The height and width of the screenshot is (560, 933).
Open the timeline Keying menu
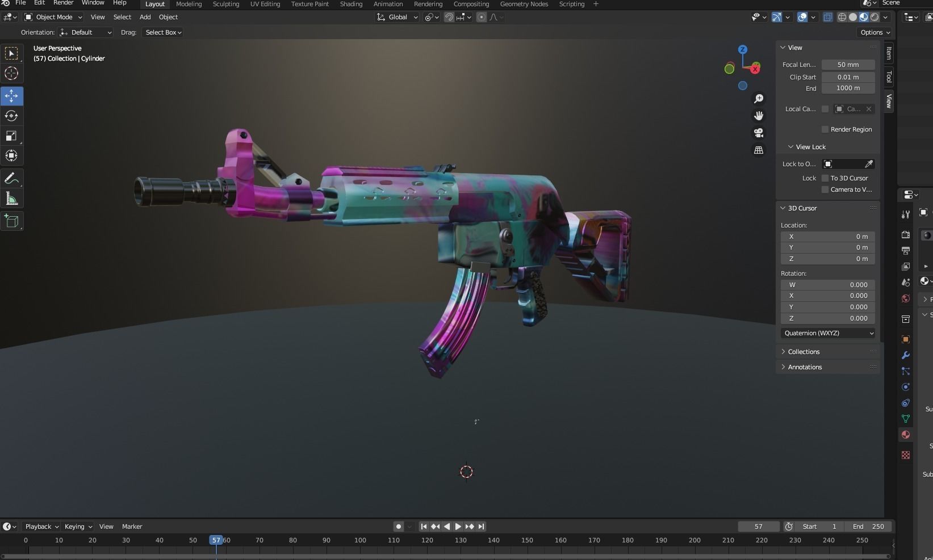pyautogui.click(x=78, y=527)
